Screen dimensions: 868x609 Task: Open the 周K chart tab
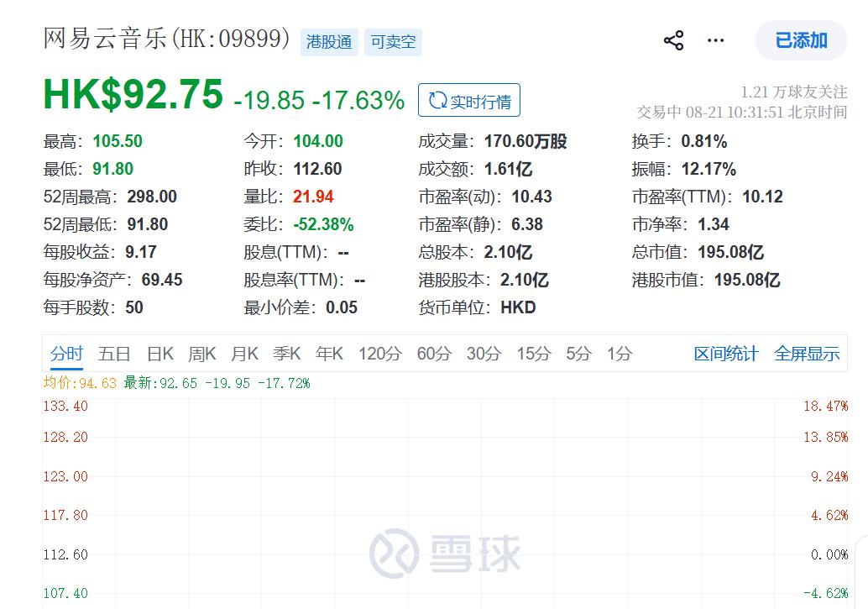coord(202,354)
